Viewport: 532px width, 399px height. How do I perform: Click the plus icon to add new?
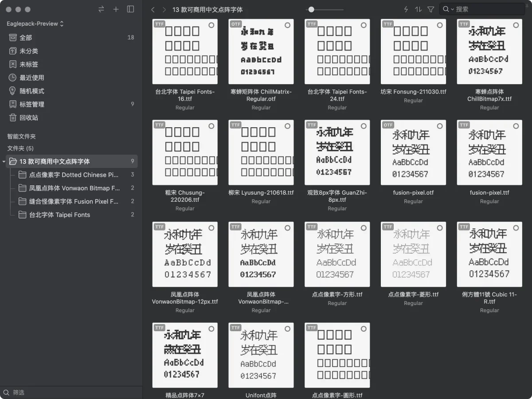pyautogui.click(x=116, y=9)
